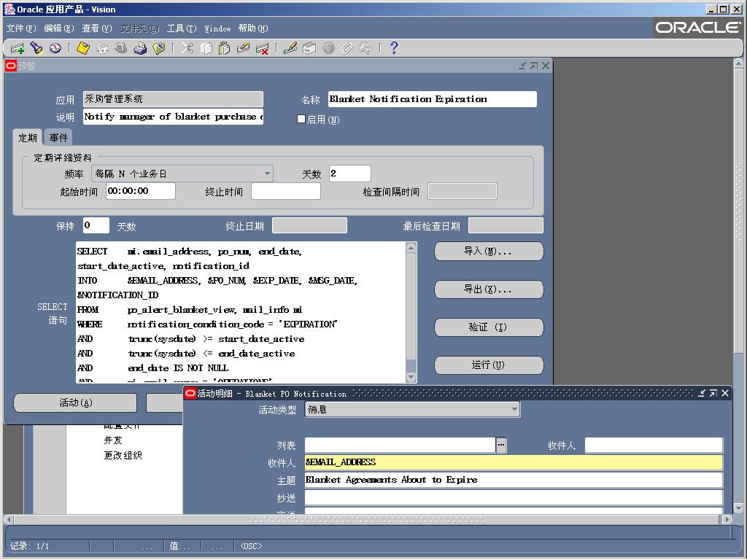
Task: Open the 帮助(H) menu
Action: 253,28
